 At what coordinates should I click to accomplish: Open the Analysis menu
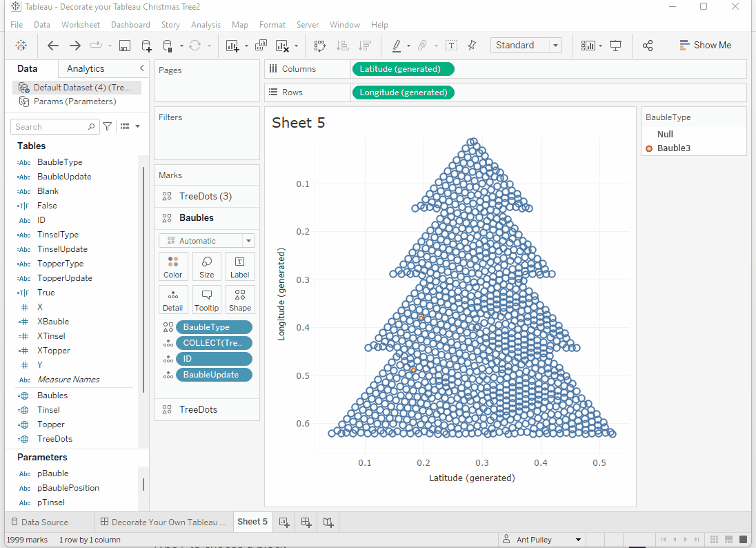click(x=206, y=25)
